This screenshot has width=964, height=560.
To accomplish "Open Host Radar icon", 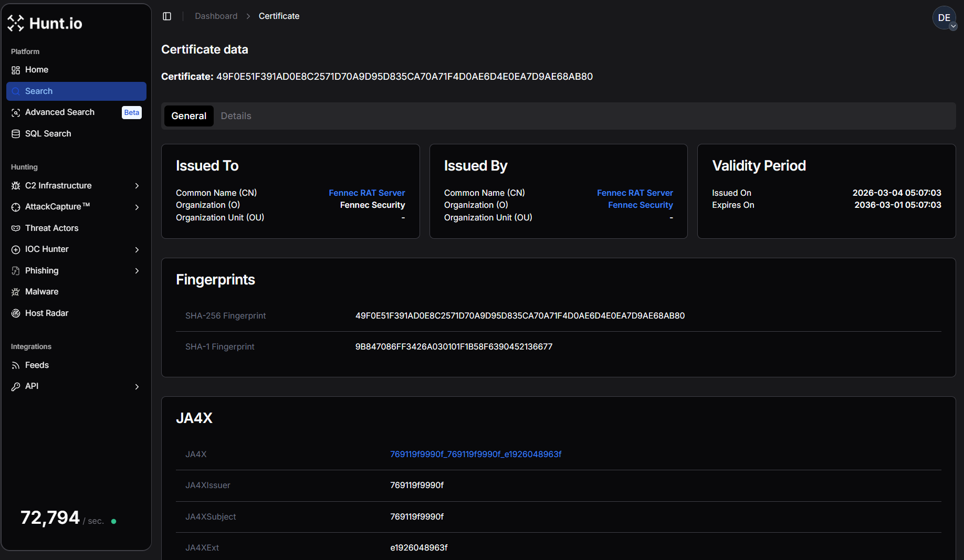I will tap(16, 313).
